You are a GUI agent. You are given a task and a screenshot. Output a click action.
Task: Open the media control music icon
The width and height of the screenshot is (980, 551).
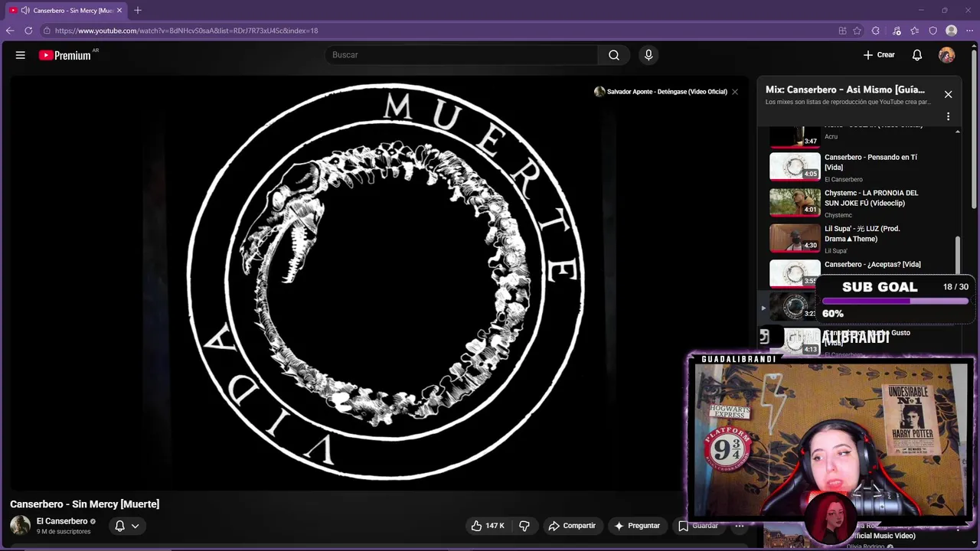pos(897,31)
